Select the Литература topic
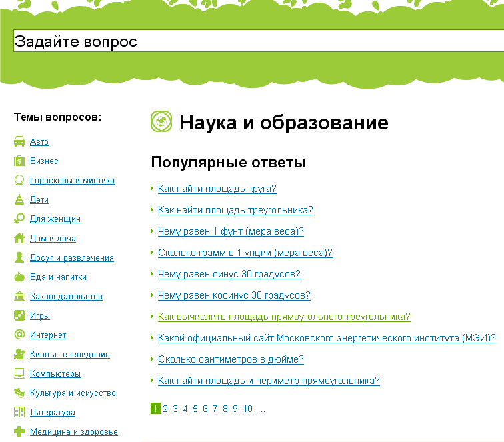Image resolution: width=504 pixels, height=442 pixels. [x=53, y=412]
